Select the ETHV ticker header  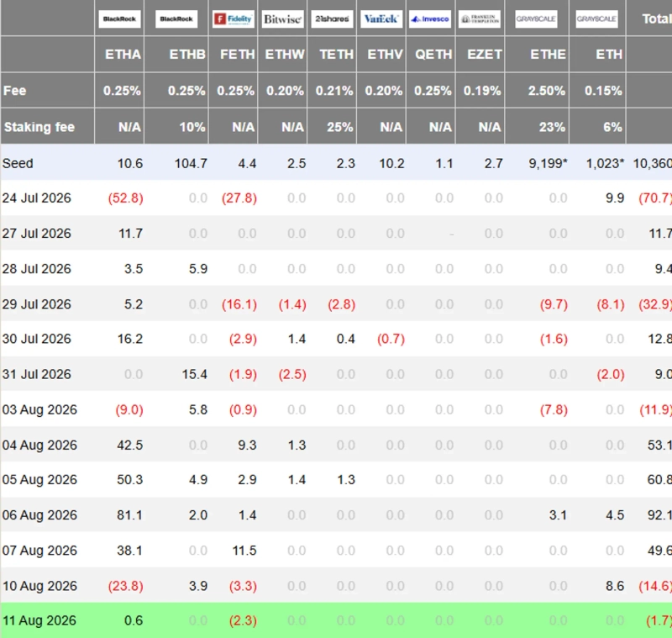385,55
